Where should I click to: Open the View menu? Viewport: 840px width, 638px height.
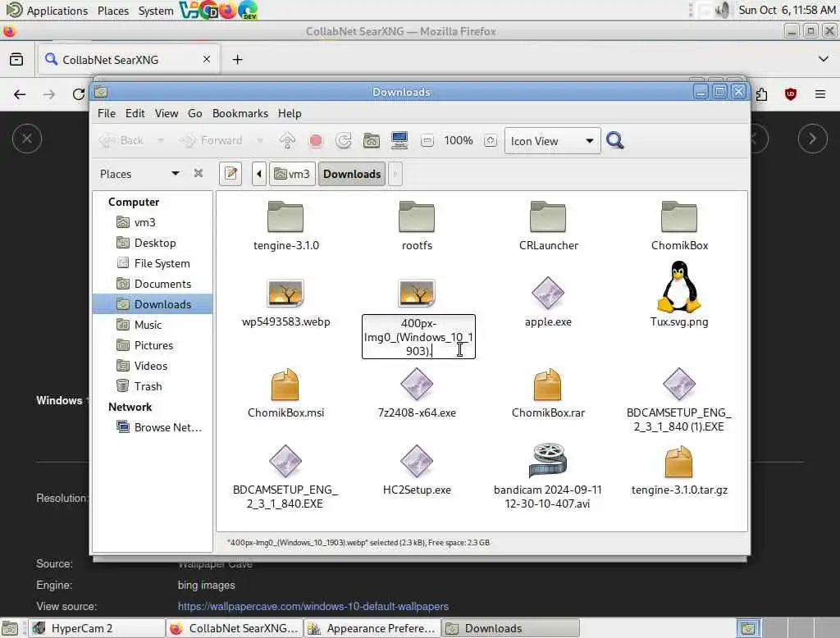167,113
